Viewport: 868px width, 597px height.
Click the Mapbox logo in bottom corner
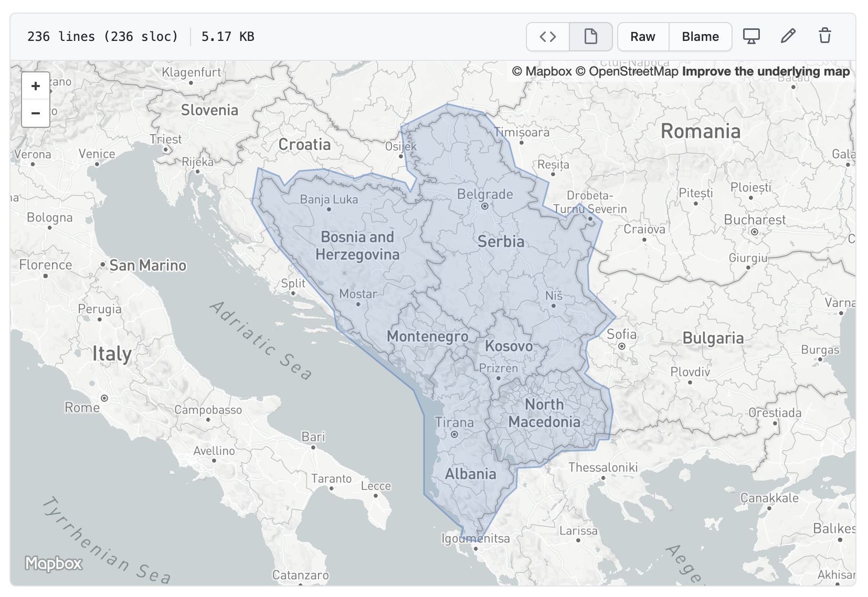(54, 564)
